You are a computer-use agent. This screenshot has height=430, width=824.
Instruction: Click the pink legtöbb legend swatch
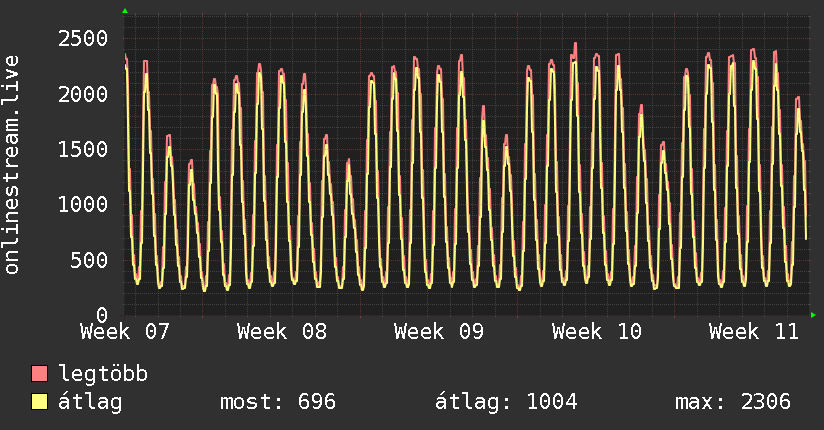39,373
